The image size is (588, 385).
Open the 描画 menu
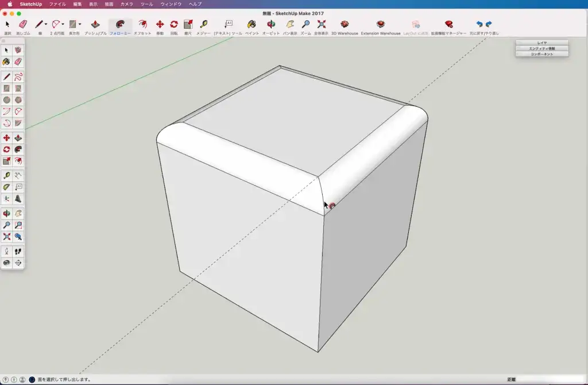tap(109, 4)
